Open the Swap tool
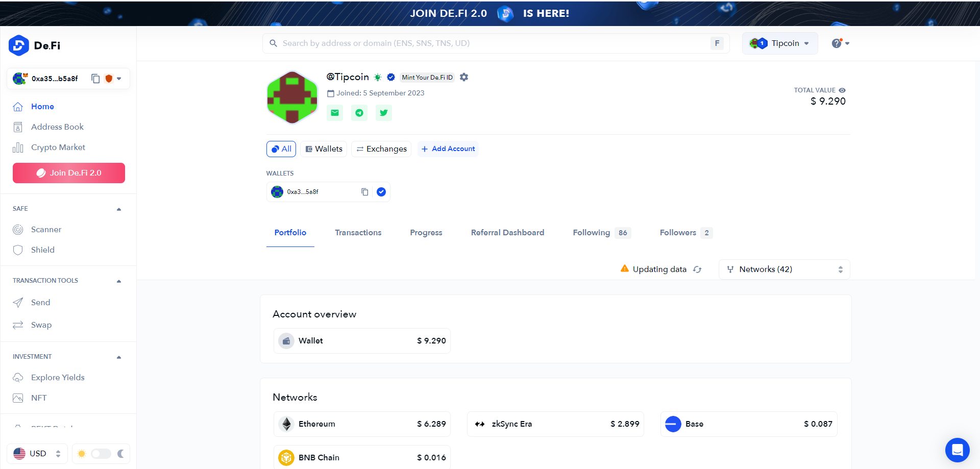Screen dimensions: 980x469 [x=41, y=325]
